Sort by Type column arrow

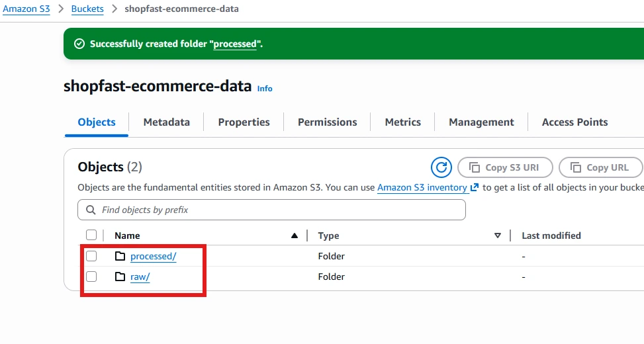pyautogui.click(x=498, y=236)
